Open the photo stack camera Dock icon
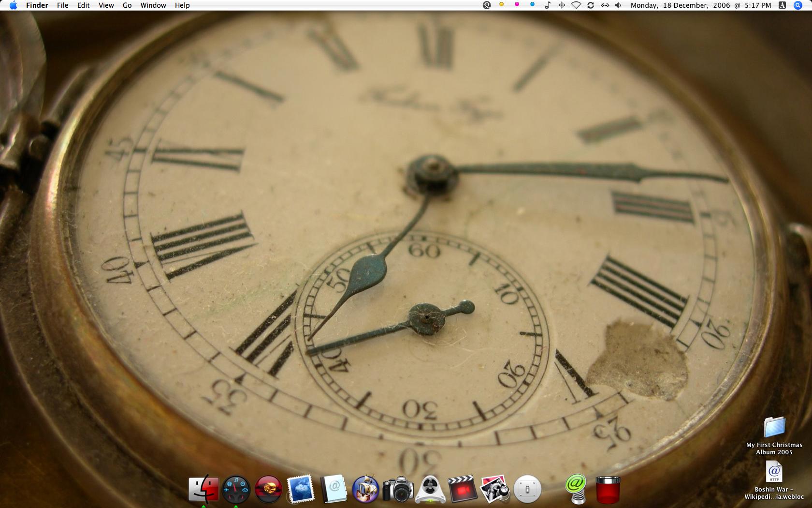 495,489
